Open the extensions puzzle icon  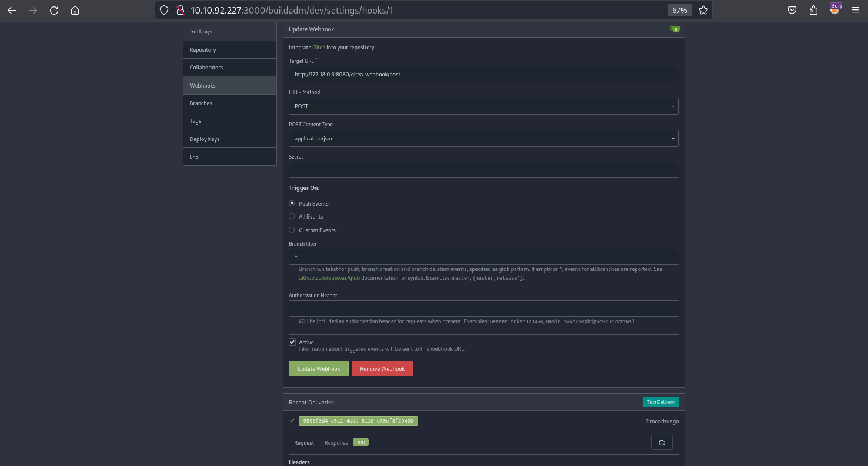coord(813,10)
